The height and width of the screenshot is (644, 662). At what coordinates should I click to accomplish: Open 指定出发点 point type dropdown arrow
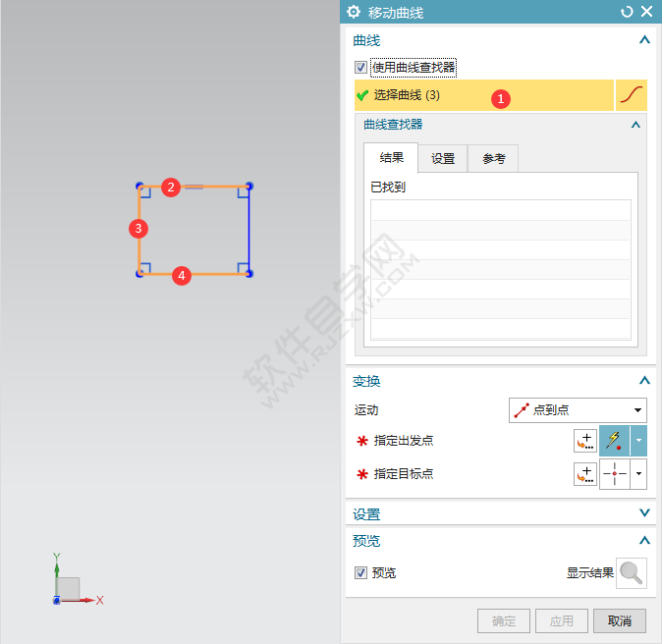[x=638, y=441]
